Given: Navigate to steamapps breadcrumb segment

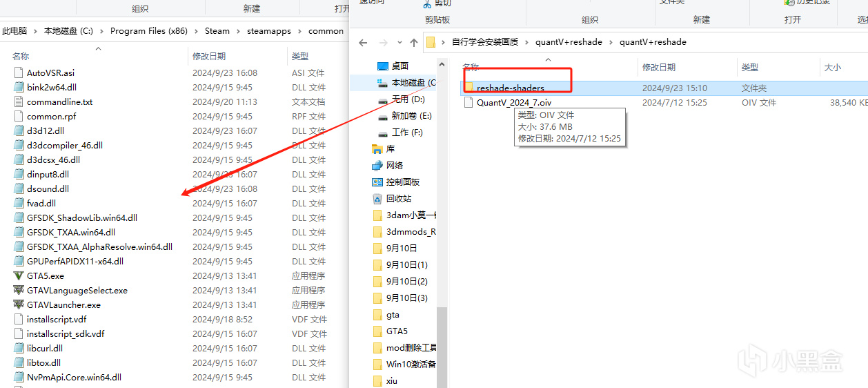Looking at the screenshot, I should (x=269, y=31).
